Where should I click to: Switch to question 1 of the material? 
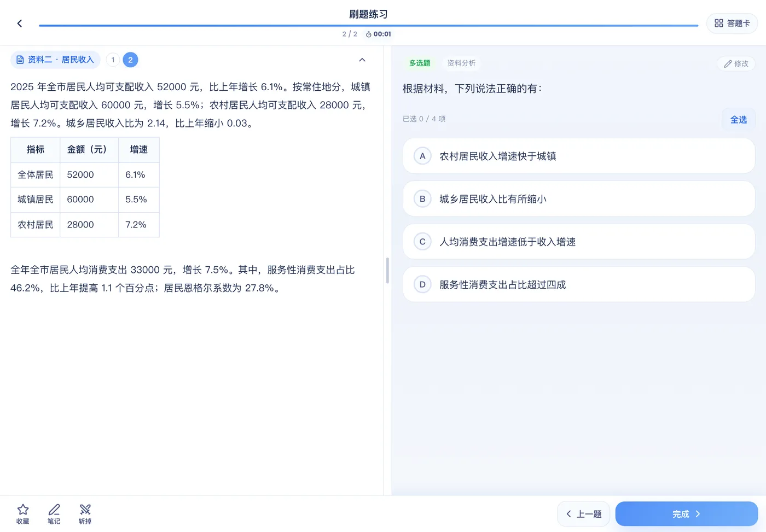[113, 60]
